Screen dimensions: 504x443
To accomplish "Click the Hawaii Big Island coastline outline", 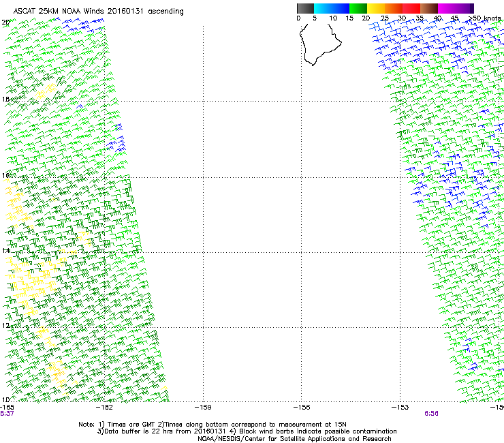I will tap(320, 45).
